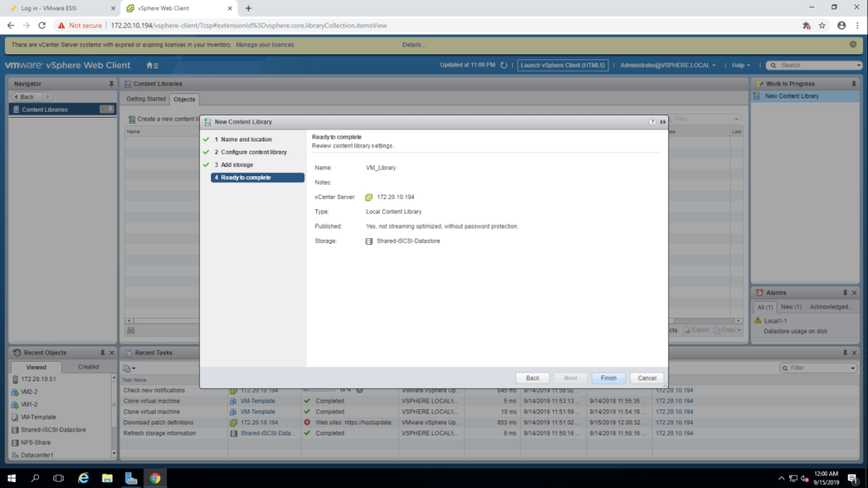This screenshot has width=868, height=488.
Task: Open Recent Tasks filter dropdown arrow
Action: pyautogui.click(x=852, y=369)
